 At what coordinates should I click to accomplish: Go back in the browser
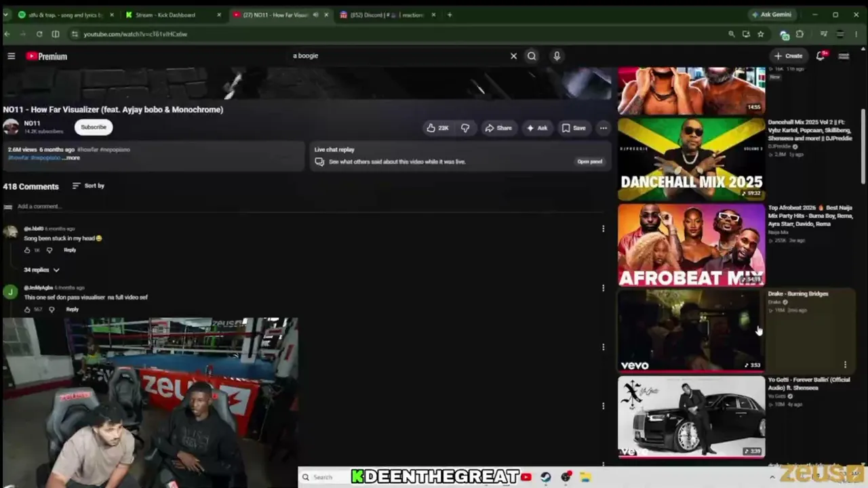[x=7, y=34]
